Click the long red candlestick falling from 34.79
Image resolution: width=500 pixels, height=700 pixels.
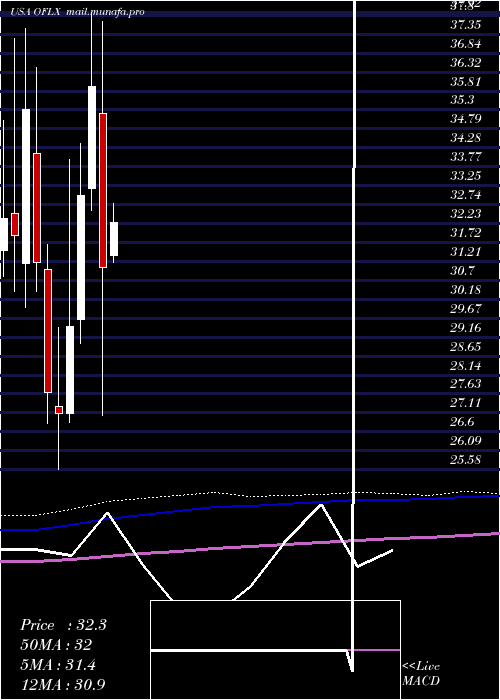[x=103, y=191]
